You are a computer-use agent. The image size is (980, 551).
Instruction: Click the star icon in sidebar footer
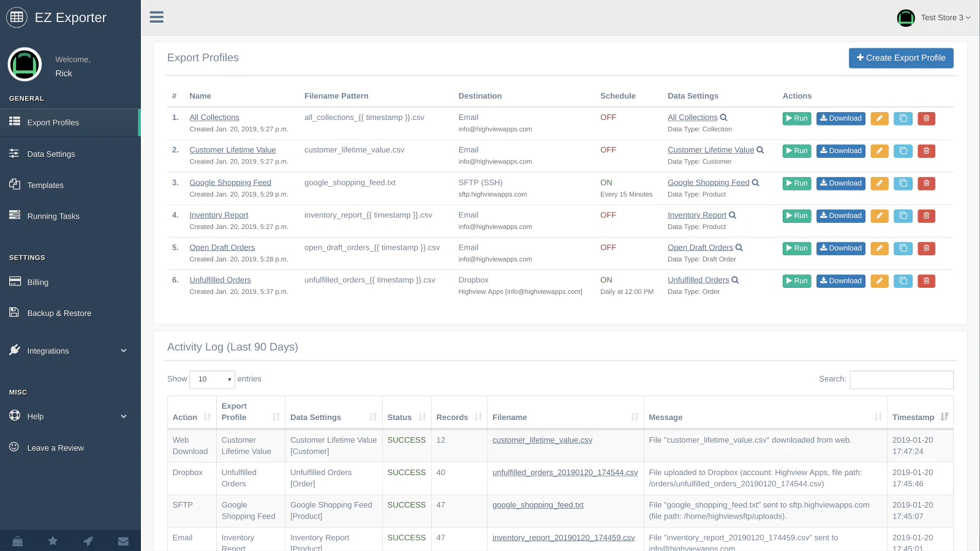[53, 541]
